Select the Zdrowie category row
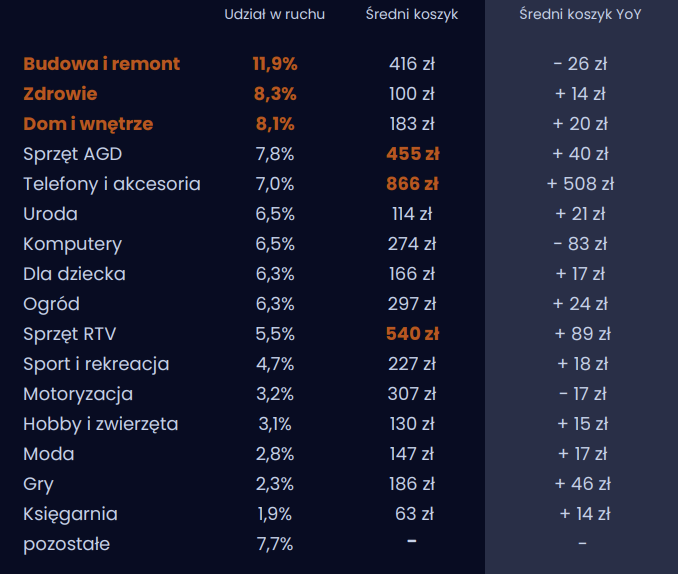The image size is (678, 574). pos(60,94)
